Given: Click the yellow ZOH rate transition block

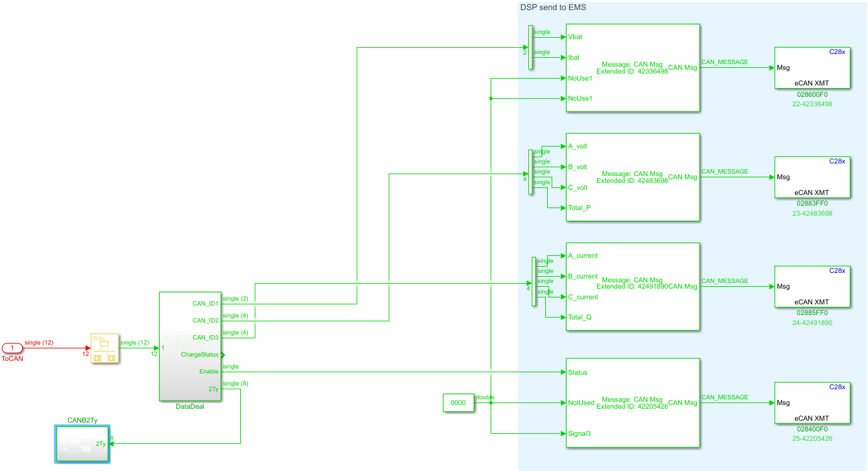Looking at the screenshot, I should (x=104, y=348).
